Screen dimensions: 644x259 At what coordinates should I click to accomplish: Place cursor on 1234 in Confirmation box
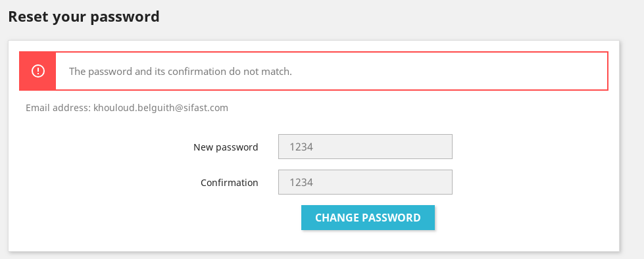tap(301, 182)
